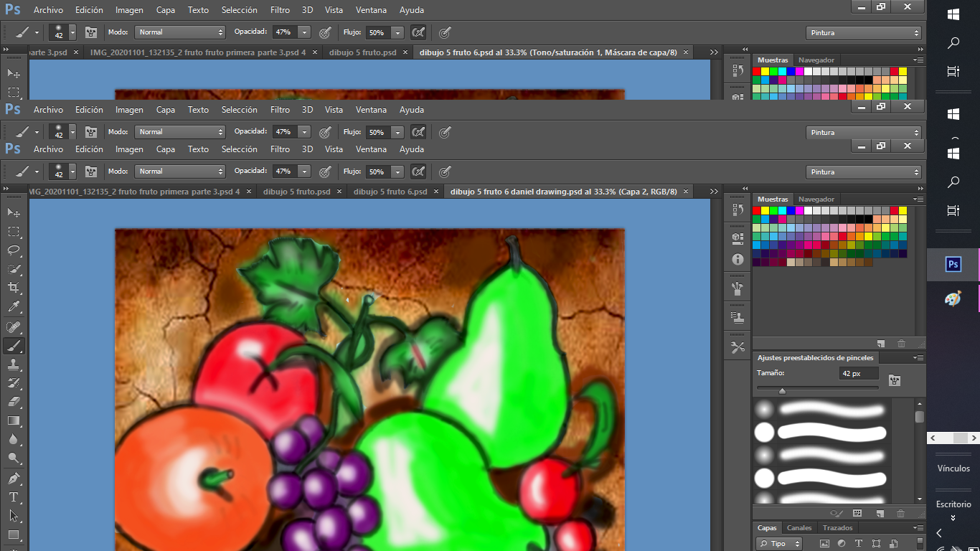
Task: Switch to the Canales tab
Action: tap(799, 528)
